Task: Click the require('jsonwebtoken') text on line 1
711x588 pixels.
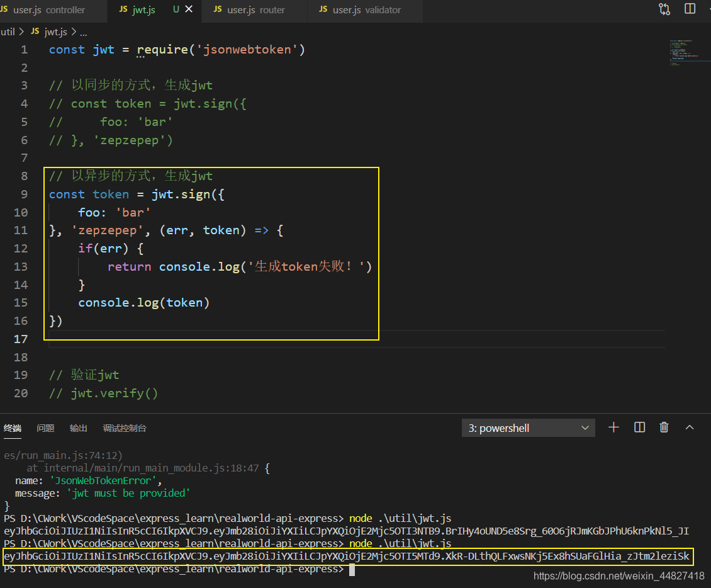Action: coord(221,50)
